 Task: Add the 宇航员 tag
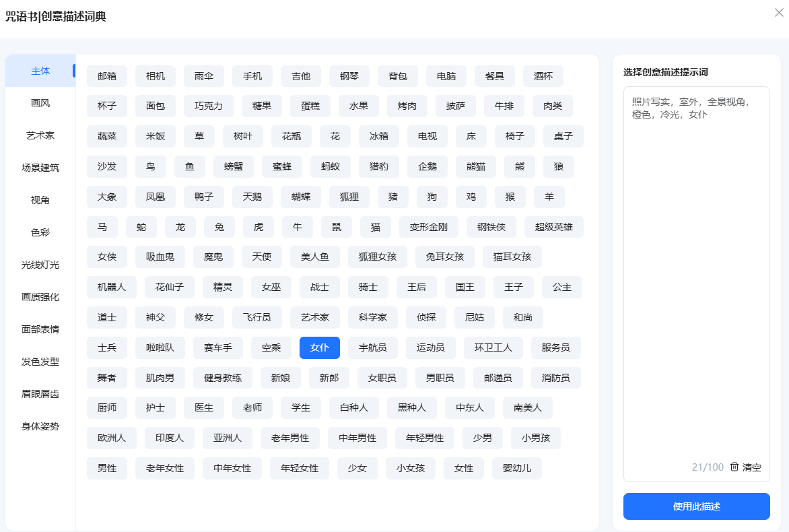(x=373, y=347)
